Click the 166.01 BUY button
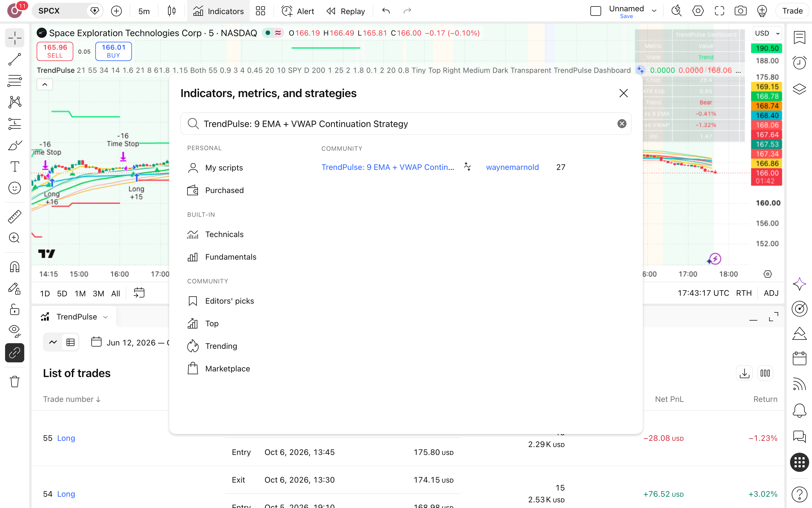Screen dimensions: 812x508 click(x=113, y=51)
